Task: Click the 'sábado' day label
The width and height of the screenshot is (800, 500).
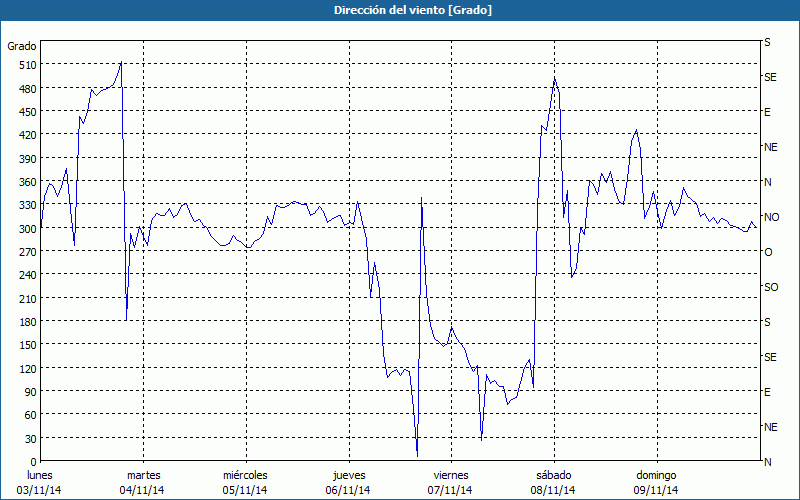Action: tap(553, 475)
